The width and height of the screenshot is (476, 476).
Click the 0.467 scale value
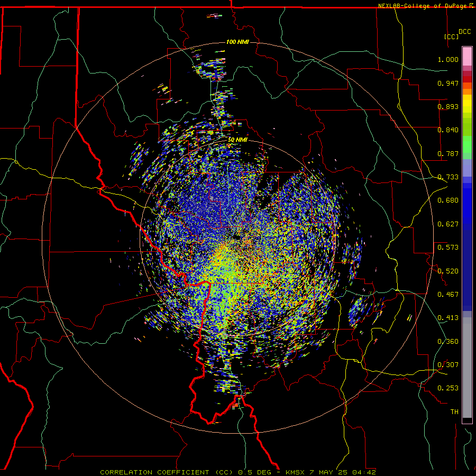[x=448, y=295]
